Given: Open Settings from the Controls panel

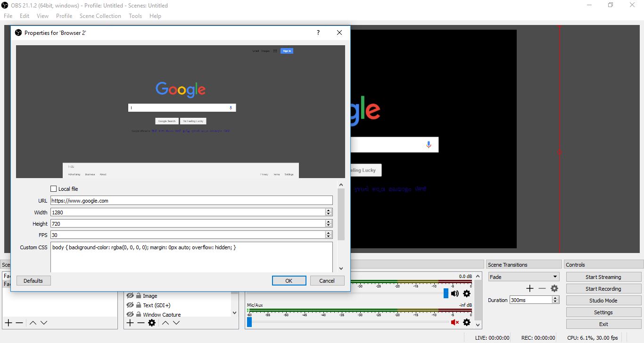Looking at the screenshot, I should 603,312.
